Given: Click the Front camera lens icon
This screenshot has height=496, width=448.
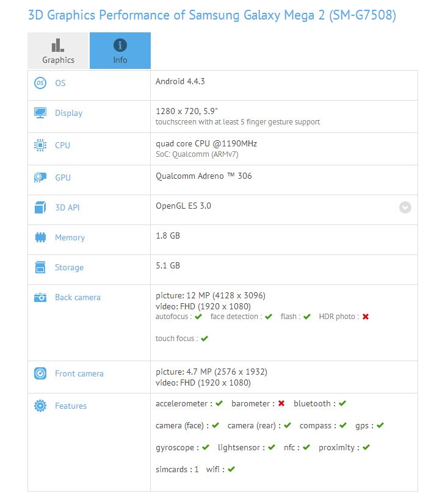Looking at the screenshot, I should (x=40, y=373).
